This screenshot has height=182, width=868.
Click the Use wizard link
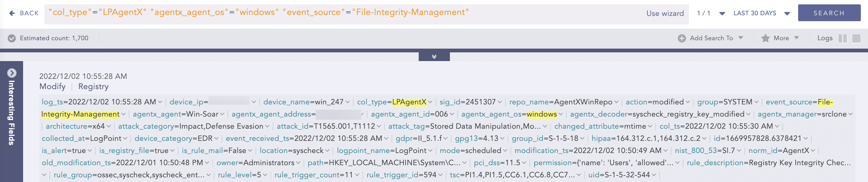pyautogui.click(x=665, y=13)
